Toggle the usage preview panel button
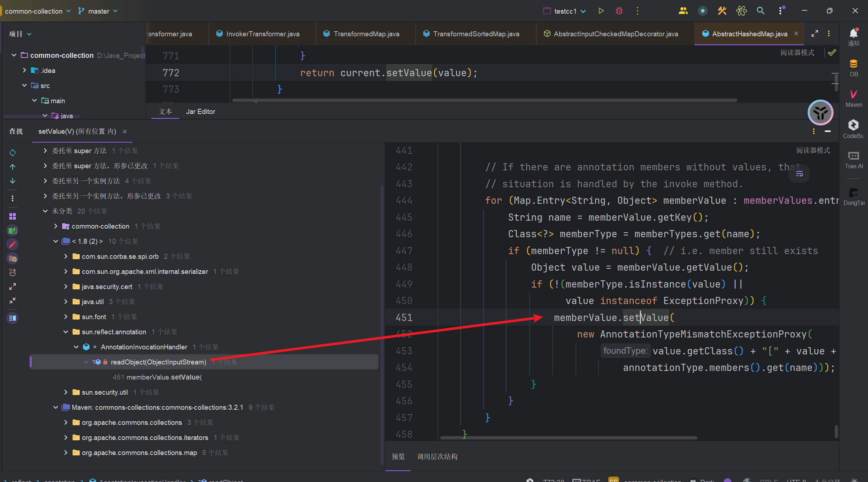Image resolution: width=868 pixels, height=482 pixels. pos(13,318)
